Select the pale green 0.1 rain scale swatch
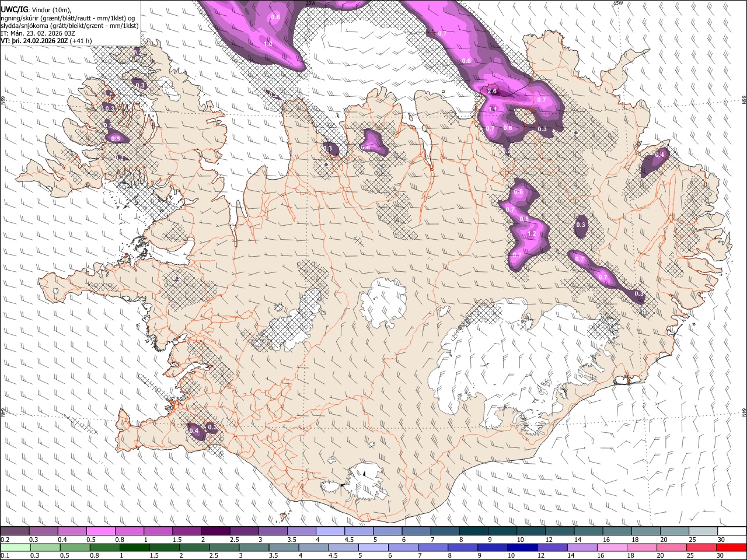The image size is (747, 560). (x=15, y=547)
